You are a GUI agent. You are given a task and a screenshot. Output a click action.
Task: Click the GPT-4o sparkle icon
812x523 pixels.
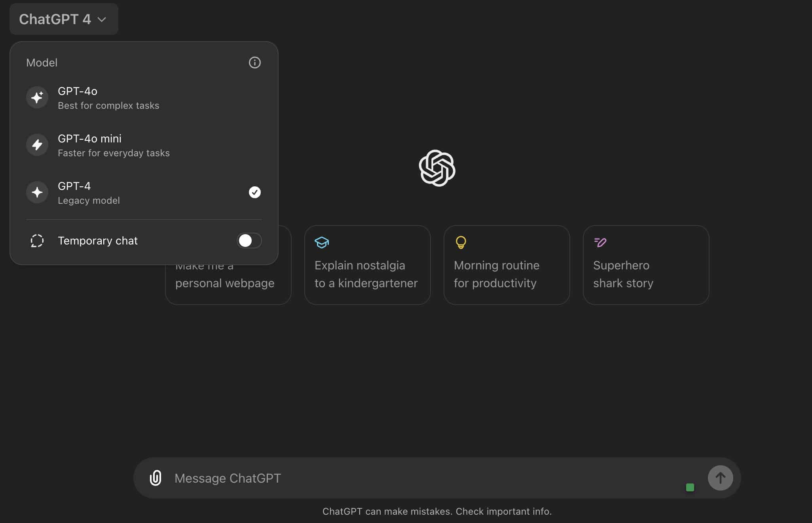(37, 97)
